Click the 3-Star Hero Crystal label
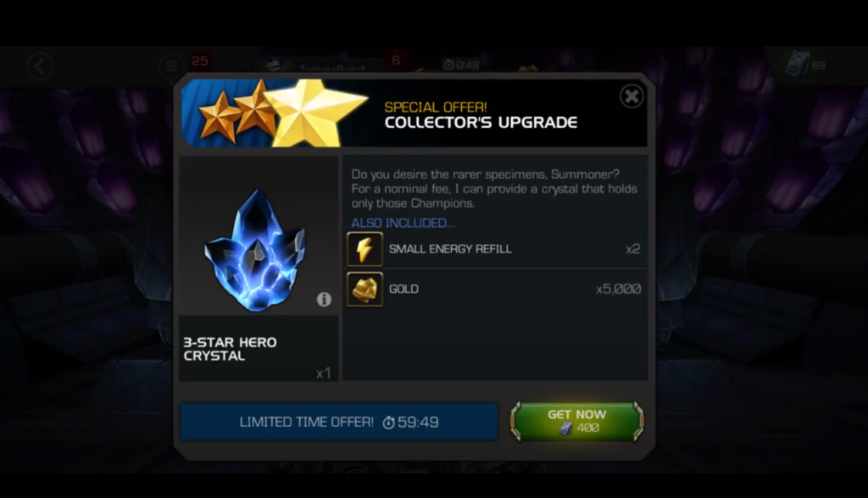 (231, 349)
